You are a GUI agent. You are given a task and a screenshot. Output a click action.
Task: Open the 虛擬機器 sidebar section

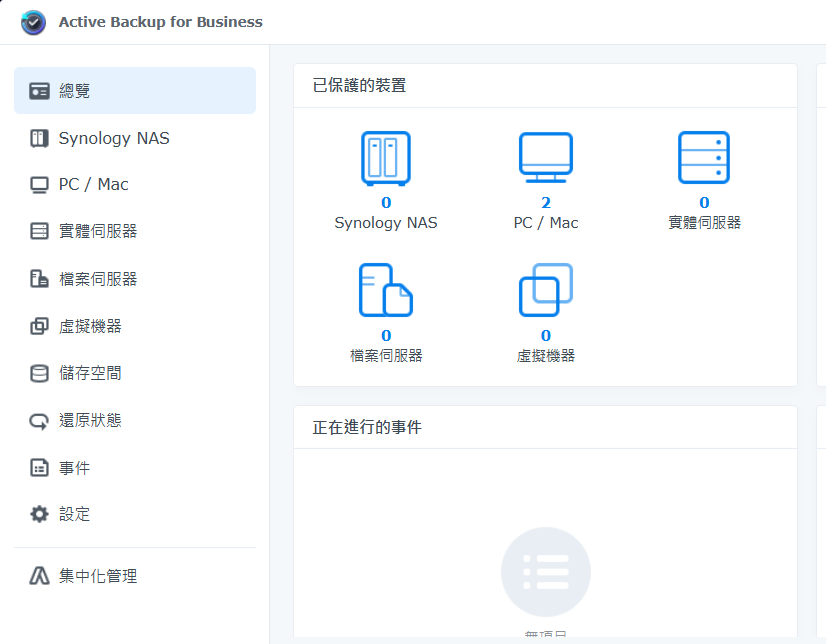135,326
